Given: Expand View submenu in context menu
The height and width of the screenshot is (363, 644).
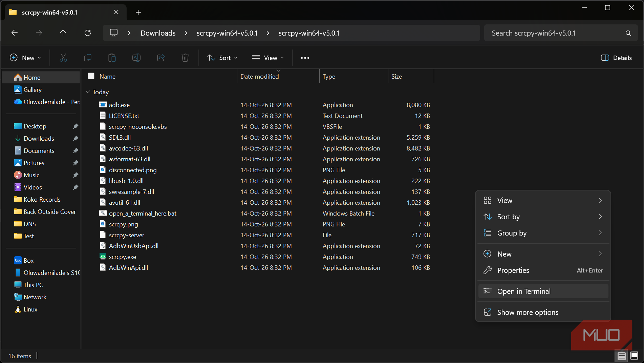Looking at the screenshot, I should point(543,201).
